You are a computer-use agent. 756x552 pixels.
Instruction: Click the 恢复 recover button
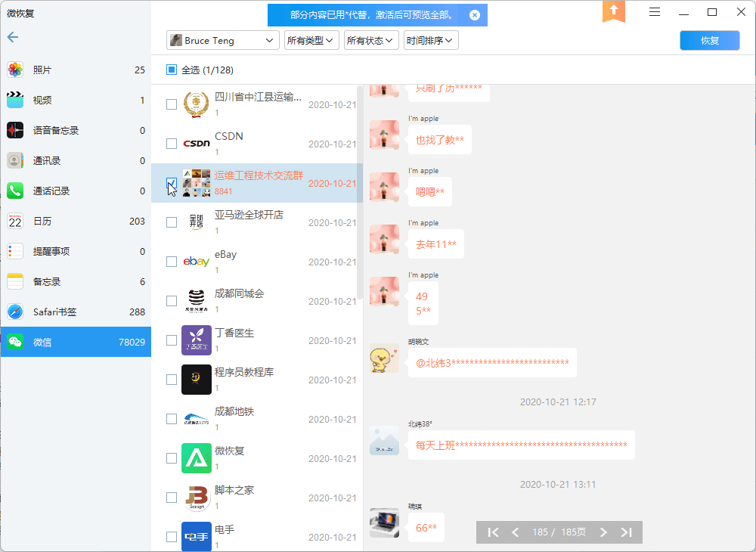[709, 39]
